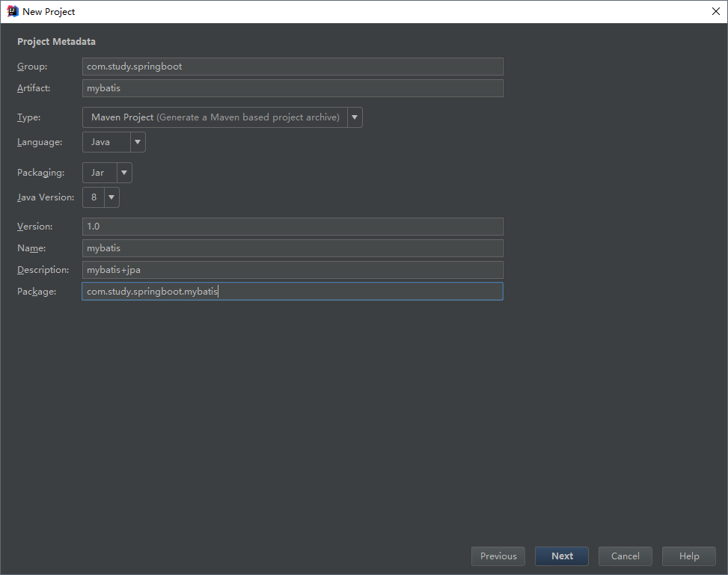Expand the Language dropdown arrow
Screen dimensions: 728x575
click(138, 142)
